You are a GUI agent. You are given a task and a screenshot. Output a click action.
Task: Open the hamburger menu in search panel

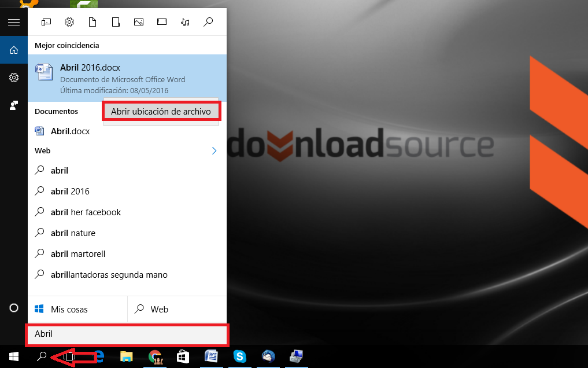click(14, 22)
